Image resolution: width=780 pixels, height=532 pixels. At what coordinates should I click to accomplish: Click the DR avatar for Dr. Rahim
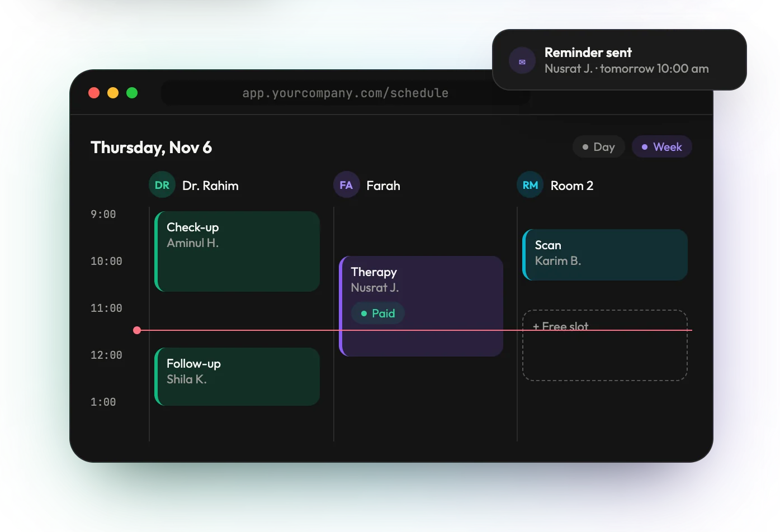162,185
